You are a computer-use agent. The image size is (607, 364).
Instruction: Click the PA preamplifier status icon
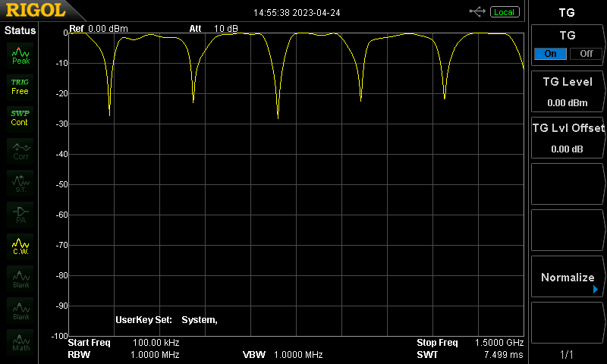20,214
